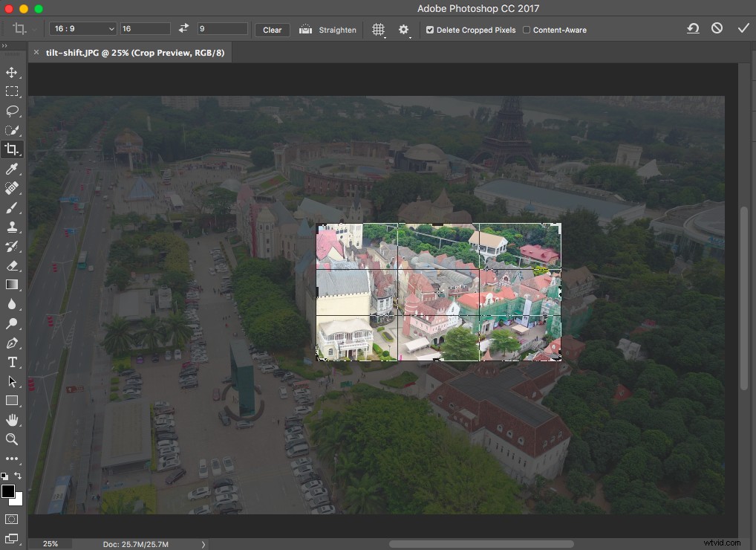The height and width of the screenshot is (550, 756).
Task: Enable the Content-Aware checkbox
Action: [x=526, y=30]
